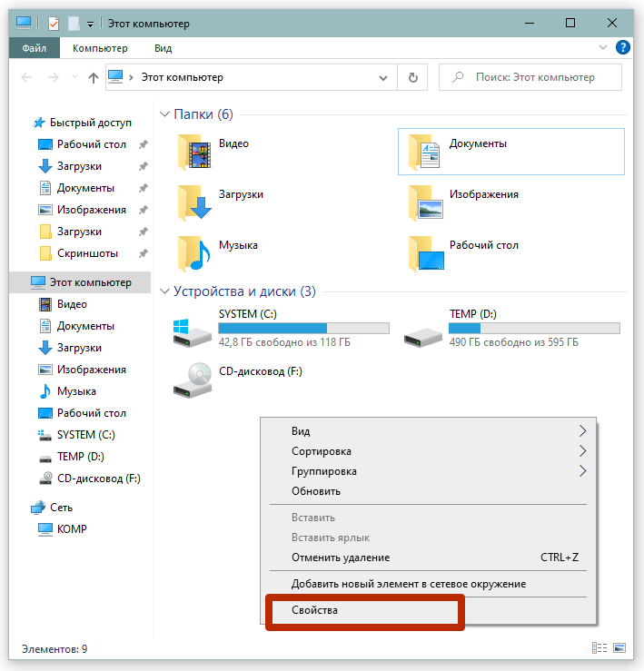Open the TEMP (D:) drive icon

click(423, 332)
